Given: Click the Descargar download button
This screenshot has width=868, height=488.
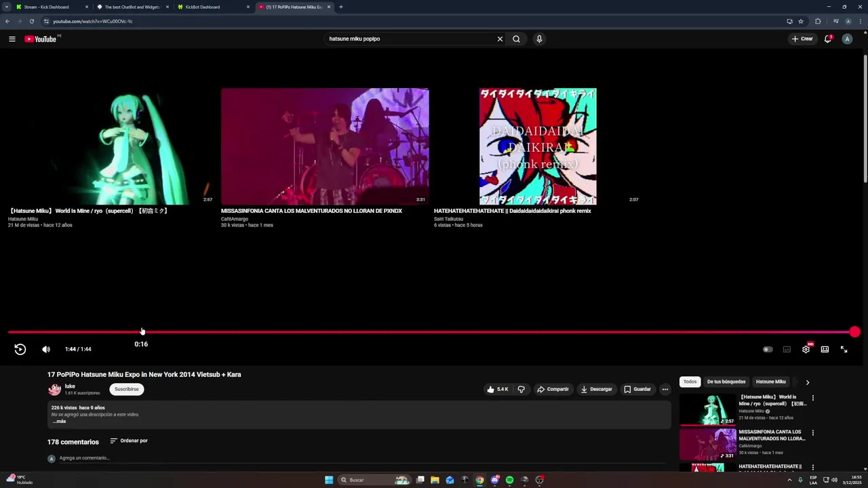Looking at the screenshot, I should pyautogui.click(x=597, y=389).
